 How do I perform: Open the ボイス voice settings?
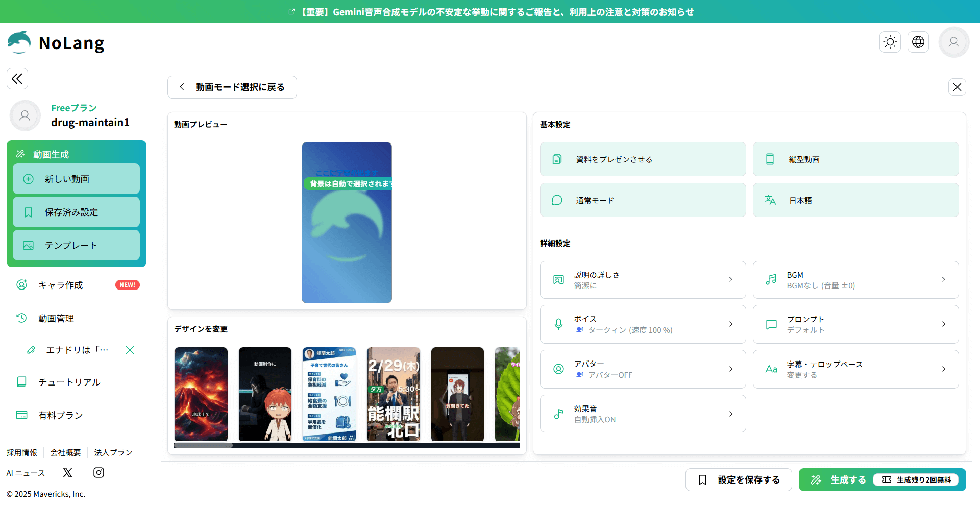coord(643,324)
